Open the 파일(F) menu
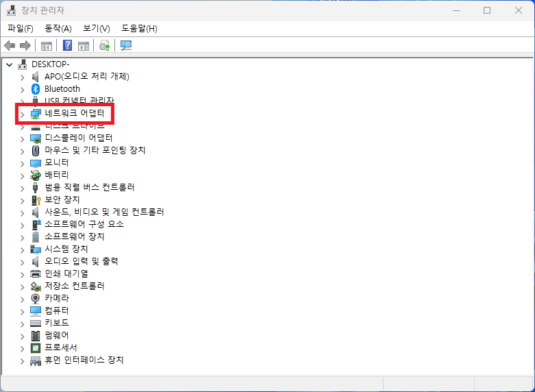This screenshot has height=392, width=535. pos(21,29)
